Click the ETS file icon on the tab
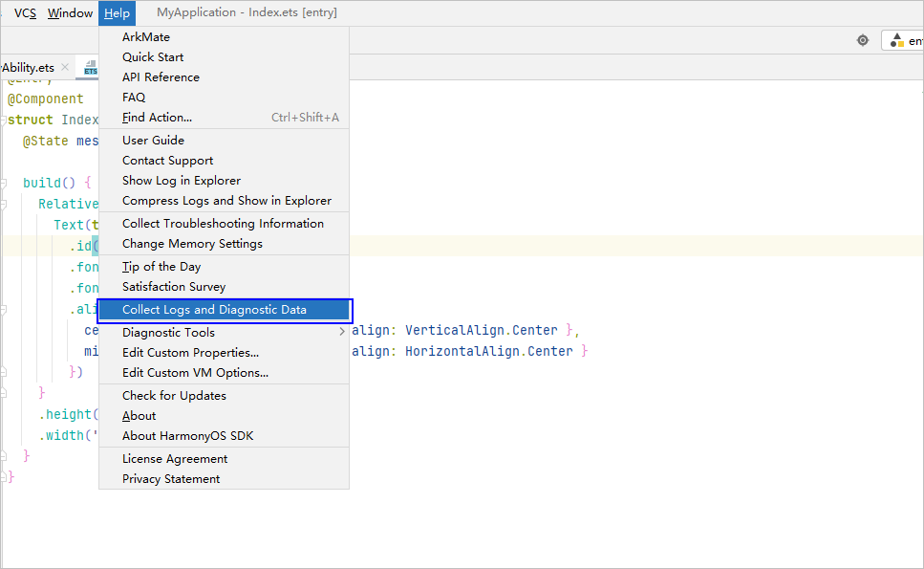Image resolution: width=924 pixels, height=569 pixels. (x=91, y=68)
